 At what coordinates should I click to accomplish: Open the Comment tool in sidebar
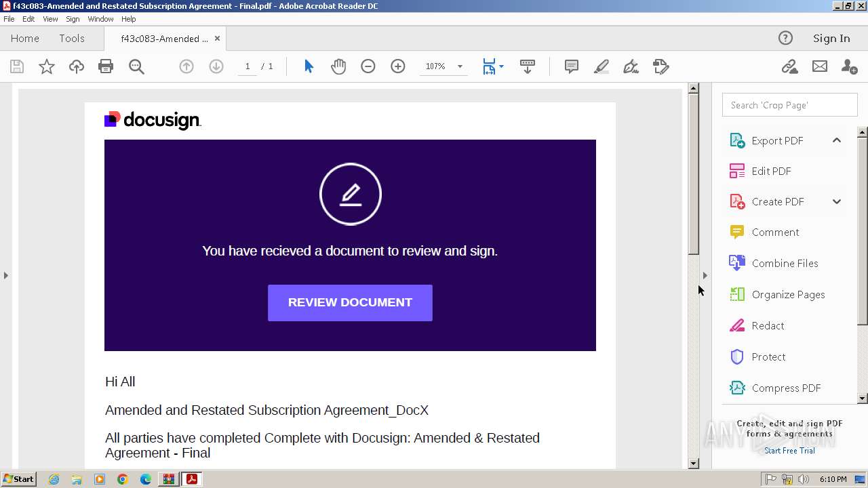775,232
